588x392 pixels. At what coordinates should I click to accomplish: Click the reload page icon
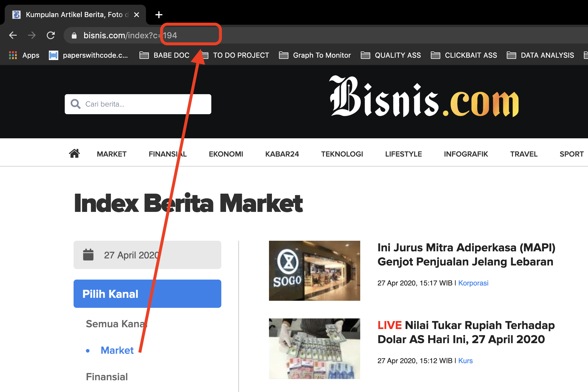51,35
